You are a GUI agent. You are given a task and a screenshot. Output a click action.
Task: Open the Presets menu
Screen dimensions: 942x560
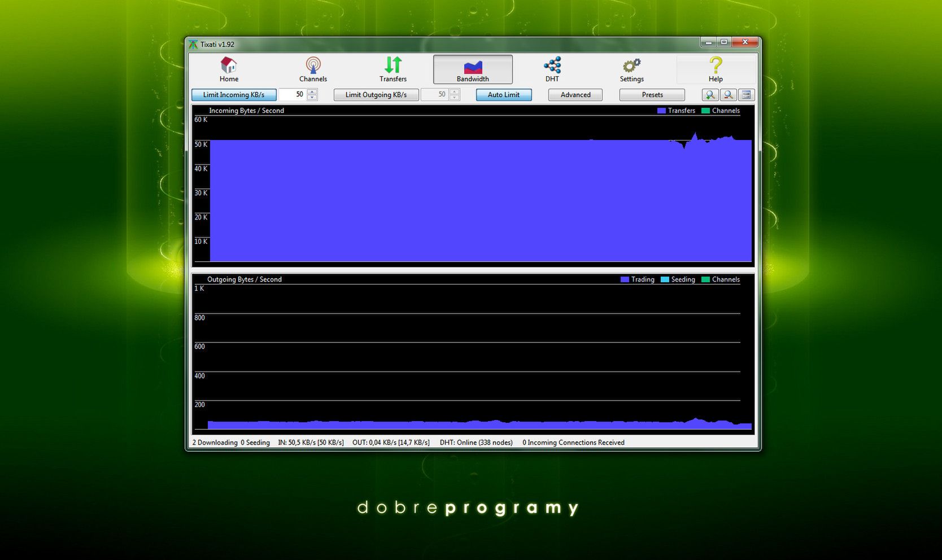point(652,95)
